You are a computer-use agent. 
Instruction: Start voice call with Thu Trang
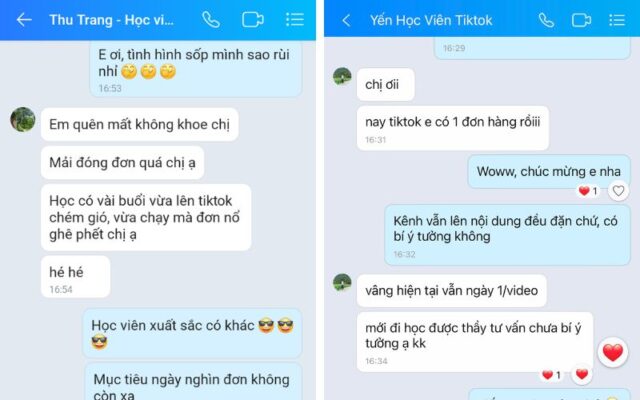click(x=211, y=20)
